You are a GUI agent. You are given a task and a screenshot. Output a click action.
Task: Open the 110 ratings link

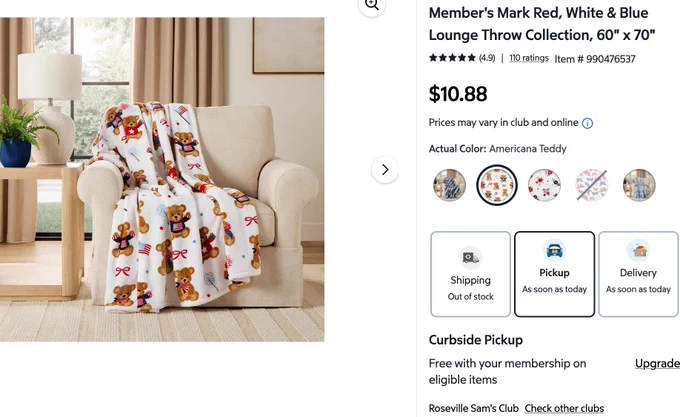[x=529, y=58]
